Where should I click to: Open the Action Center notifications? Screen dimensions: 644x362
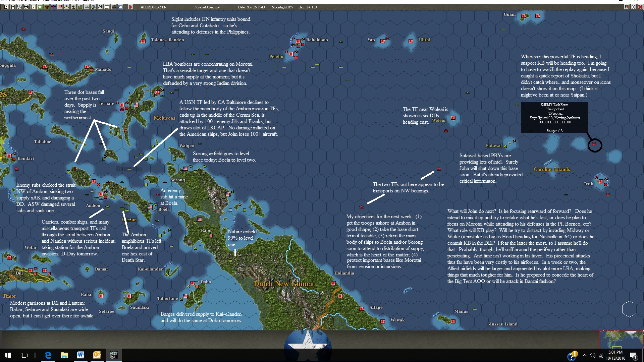634,355
